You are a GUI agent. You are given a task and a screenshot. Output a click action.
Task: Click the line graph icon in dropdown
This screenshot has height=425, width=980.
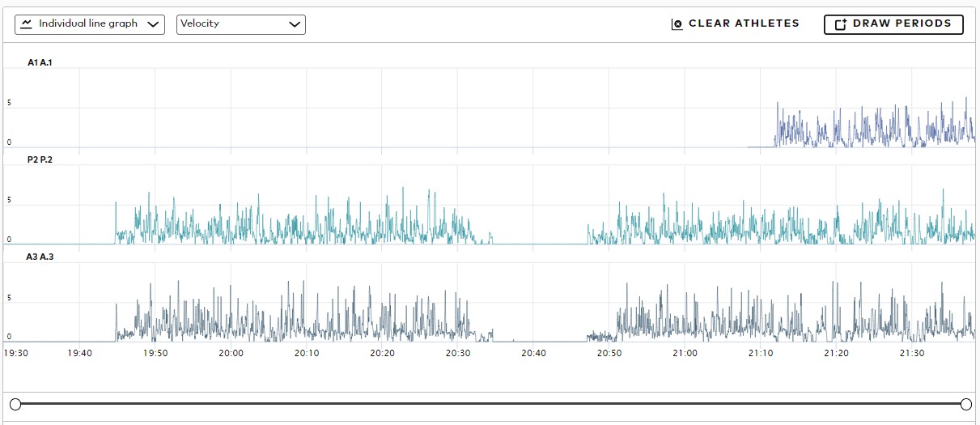pyautogui.click(x=26, y=24)
